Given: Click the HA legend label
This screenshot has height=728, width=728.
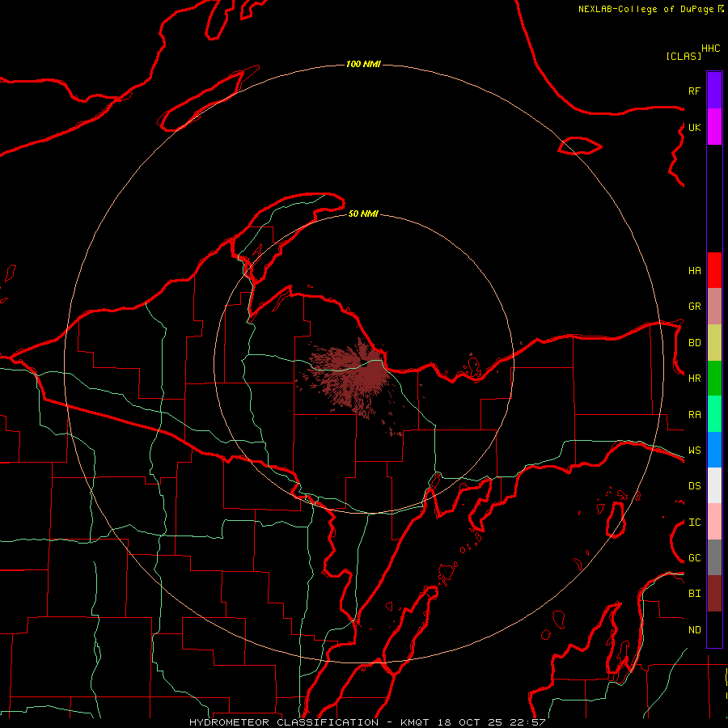Looking at the screenshot, I should tap(694, 270).
